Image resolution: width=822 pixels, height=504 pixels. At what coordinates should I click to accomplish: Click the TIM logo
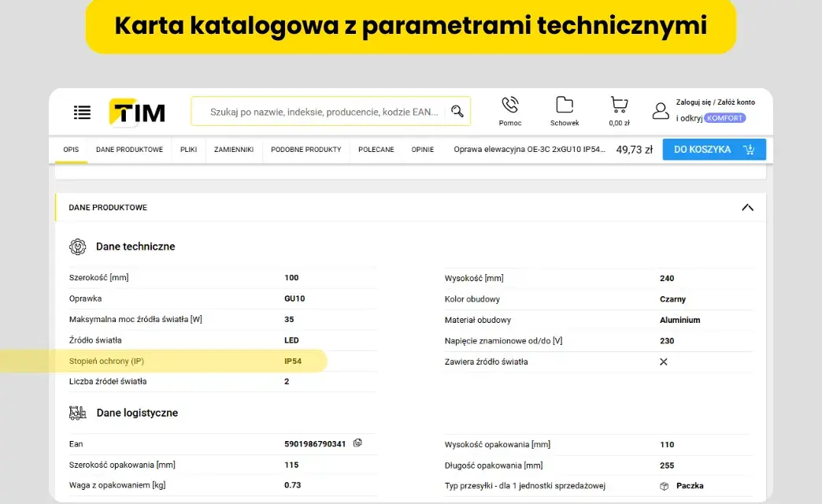[137, 113]
